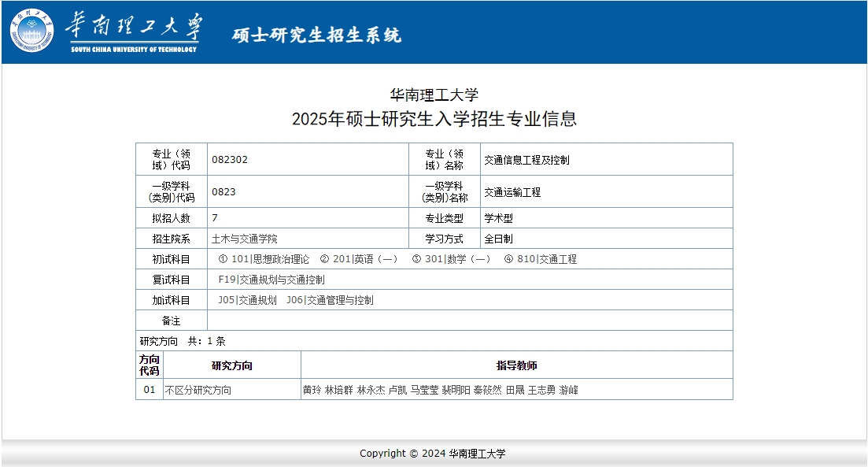
Task: Click advisor name 裴明阳
Action: click(456, 390)
